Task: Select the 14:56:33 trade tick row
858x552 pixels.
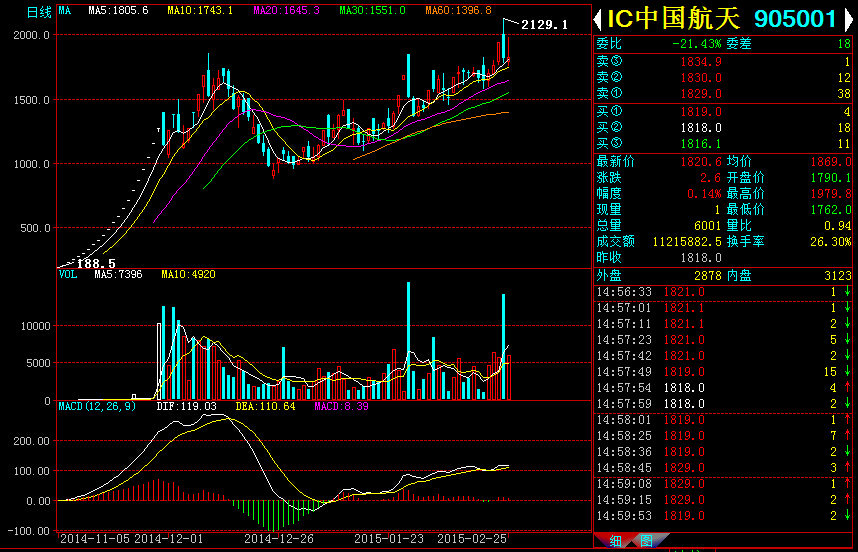Action: tap(723, 292)
